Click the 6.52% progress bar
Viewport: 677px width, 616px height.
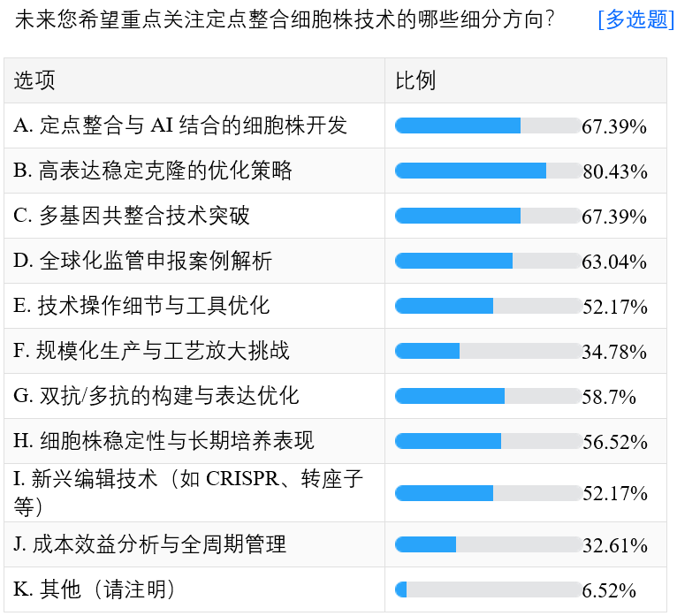click(488, 589)
